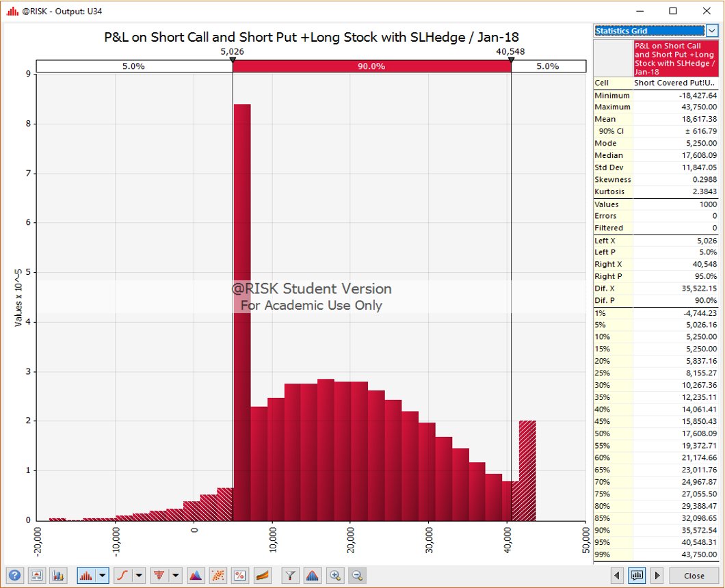This screenshot has width=725, height=588.
Task: Click the red 90.0% delimiter bar
Action: tap(372, 66)
